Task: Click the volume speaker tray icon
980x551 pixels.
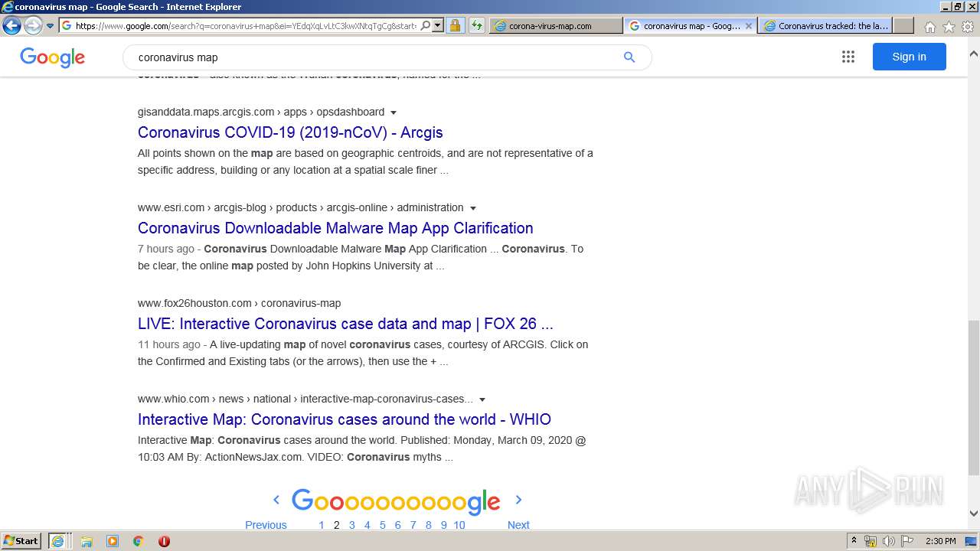Action: pyautogui.click(x=888, y=541)
